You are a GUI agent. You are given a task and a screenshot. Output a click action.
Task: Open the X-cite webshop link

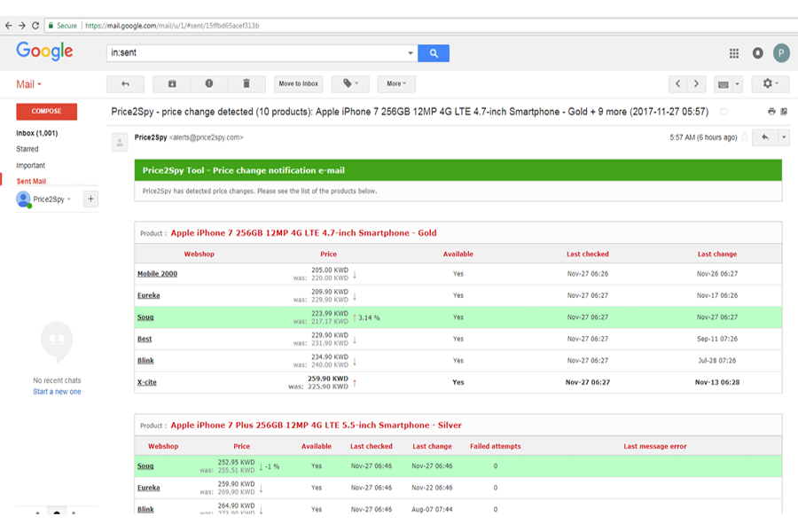[147, 382]
